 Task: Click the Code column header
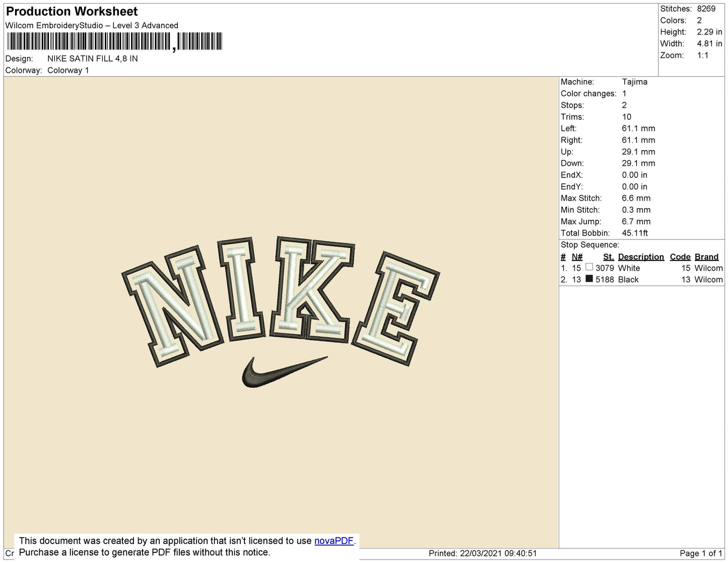(x=680, y=257)
